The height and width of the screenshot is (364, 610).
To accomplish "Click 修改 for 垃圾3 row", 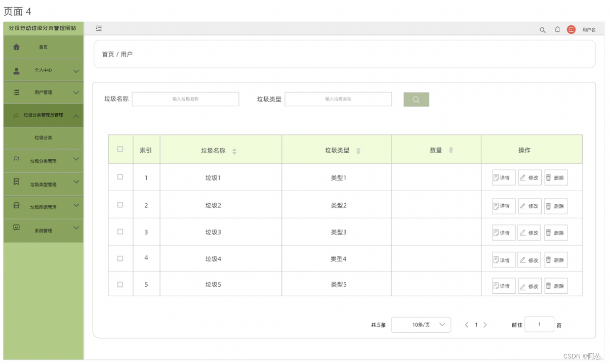I will point(530,233).
